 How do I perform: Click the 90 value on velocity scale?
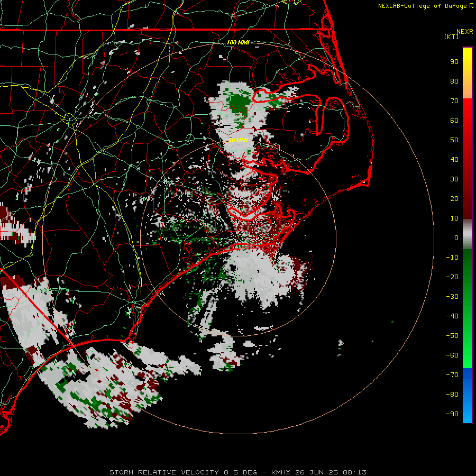tap(454, 62)
